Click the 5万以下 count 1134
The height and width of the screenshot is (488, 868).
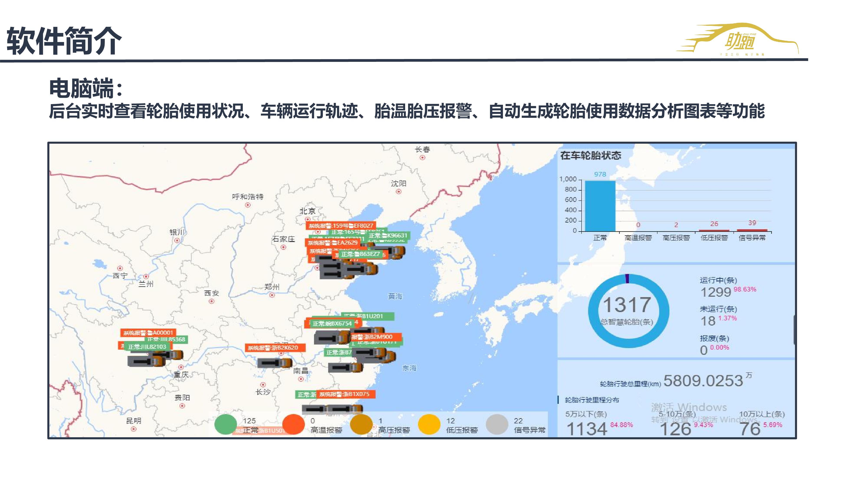(587, 429)
